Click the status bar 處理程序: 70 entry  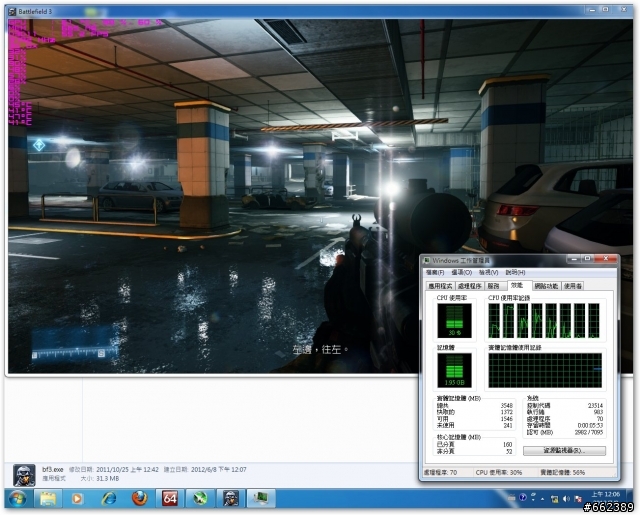pyautogui.click(x=440, y=472)
